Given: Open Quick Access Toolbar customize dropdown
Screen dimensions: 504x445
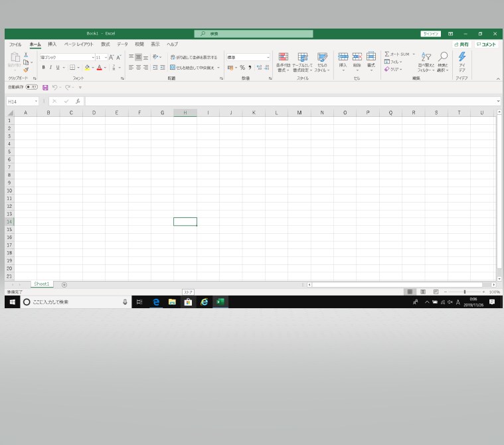Looking at the screenshot, I should (x=80, y=88).
